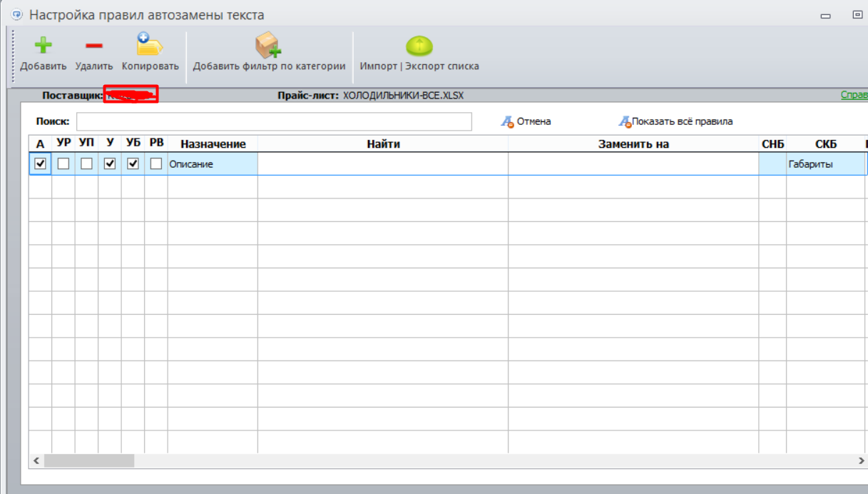Click the horizontal scrollbar thumb
Screen dimensions: 868x494
point(88,461)
